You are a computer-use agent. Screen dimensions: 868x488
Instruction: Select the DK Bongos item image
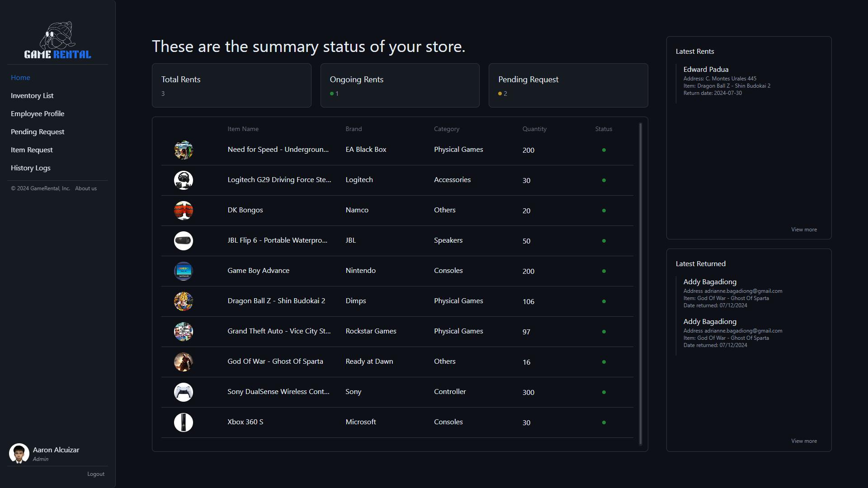click(184, 211)
